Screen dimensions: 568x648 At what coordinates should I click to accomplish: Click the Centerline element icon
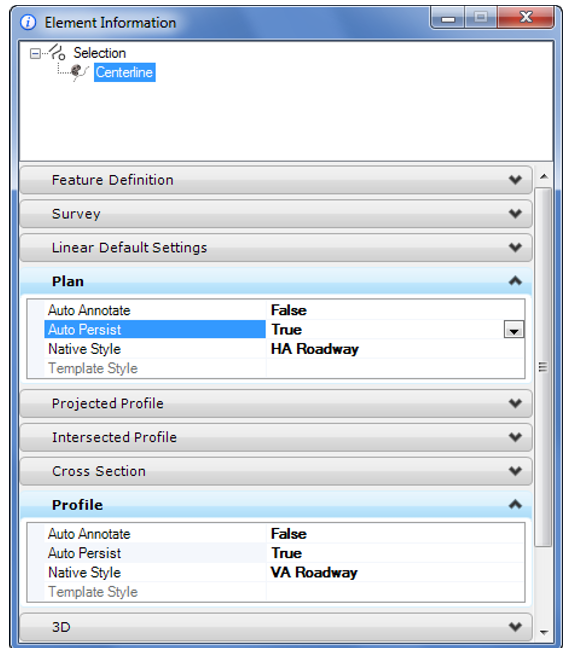(x=79, y=72)
